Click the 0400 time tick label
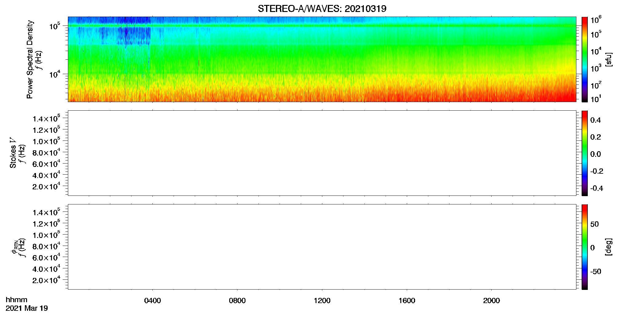 152,301
